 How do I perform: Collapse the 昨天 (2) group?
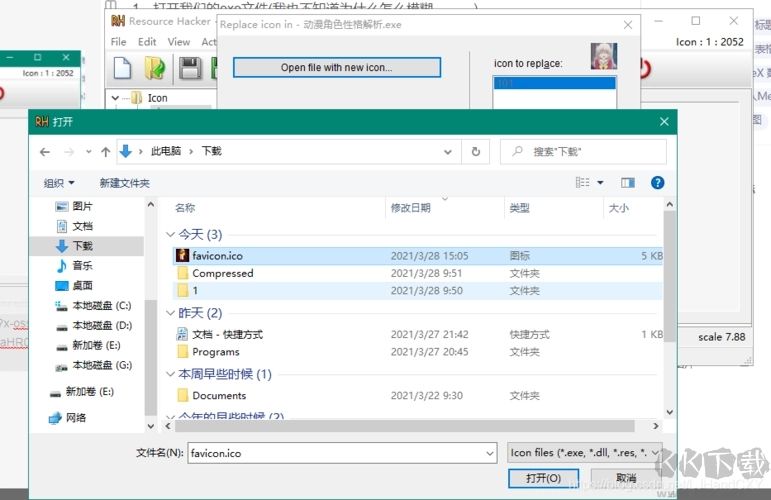[x=171, y=313]
